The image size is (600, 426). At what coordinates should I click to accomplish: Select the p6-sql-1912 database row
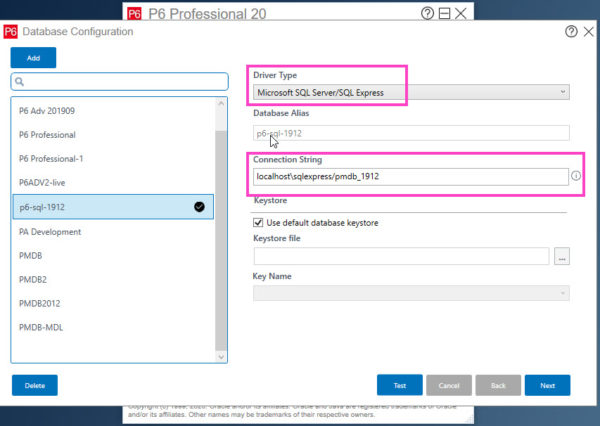[x=113, y=207]
